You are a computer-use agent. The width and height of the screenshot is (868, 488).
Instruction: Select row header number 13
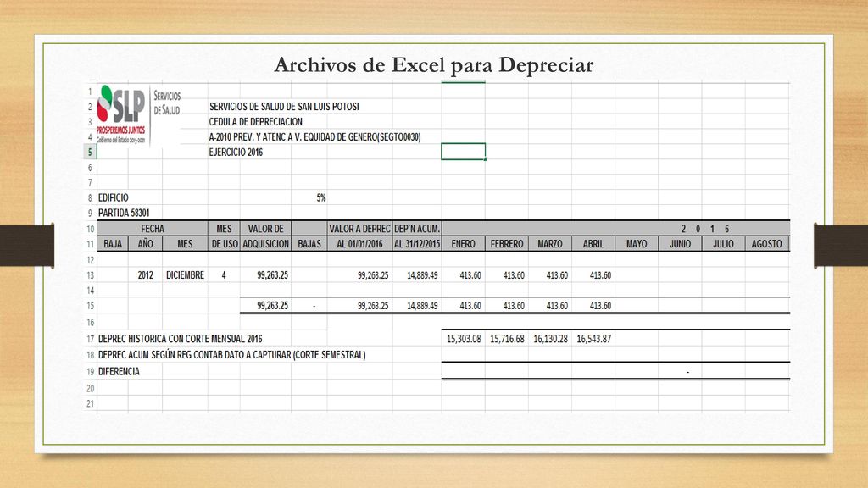pyautogui.click(x=90, y=275)
